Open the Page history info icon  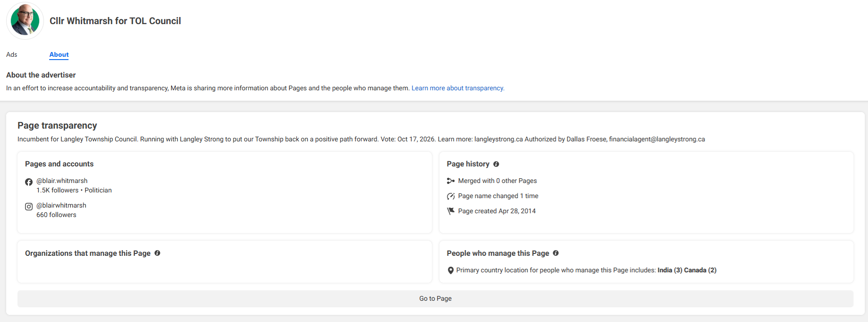(496, 164)
